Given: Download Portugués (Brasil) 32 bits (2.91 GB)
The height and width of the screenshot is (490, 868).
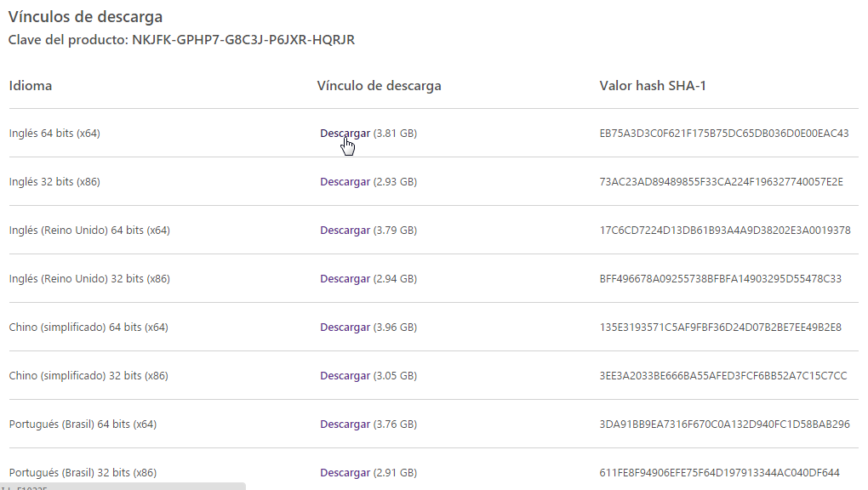Looking at the screenshot, I should 345,473.
